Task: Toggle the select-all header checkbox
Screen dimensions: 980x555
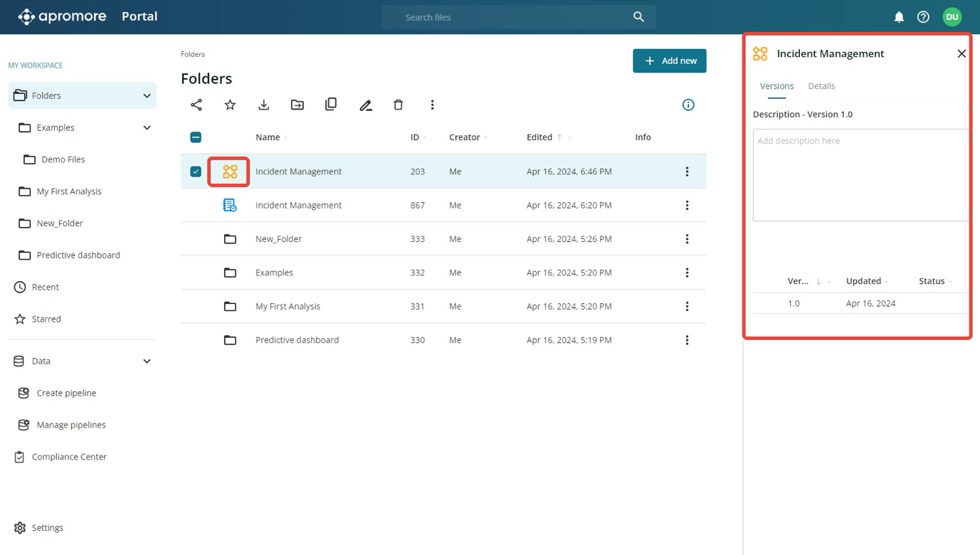Action: click(x=196, y=137)
